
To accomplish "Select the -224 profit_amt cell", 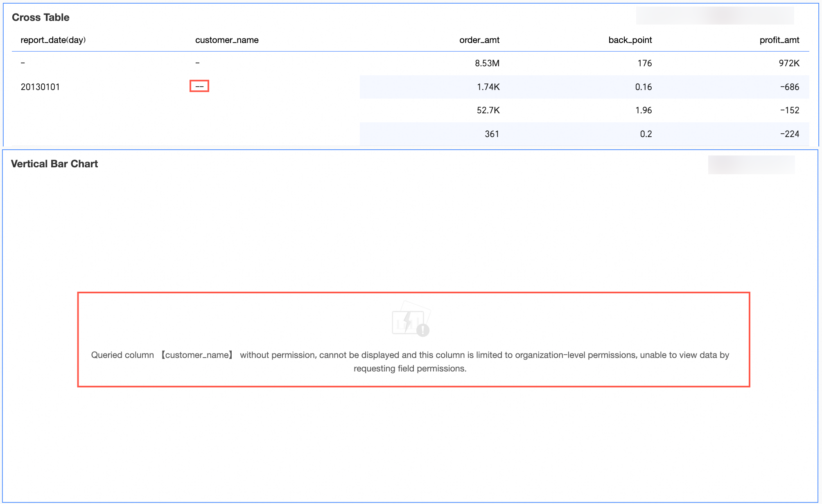I will [789, 134].
